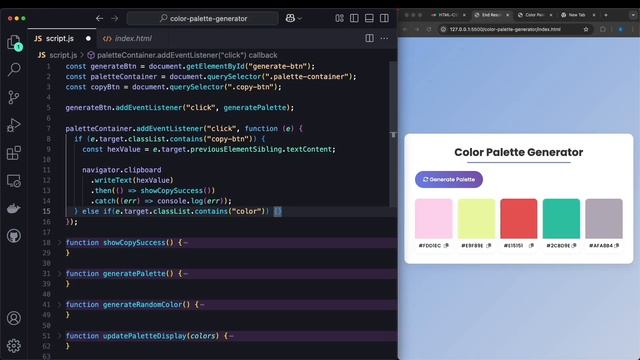Click the teal green color swatch
The width and height of the screenshot is (640, 360).
[561, 219]
